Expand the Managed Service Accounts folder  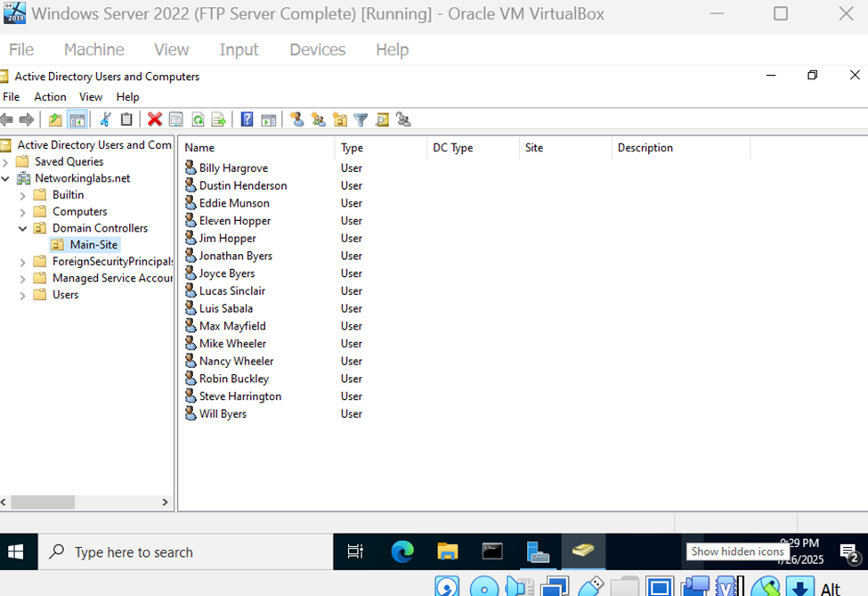(22, 279)
